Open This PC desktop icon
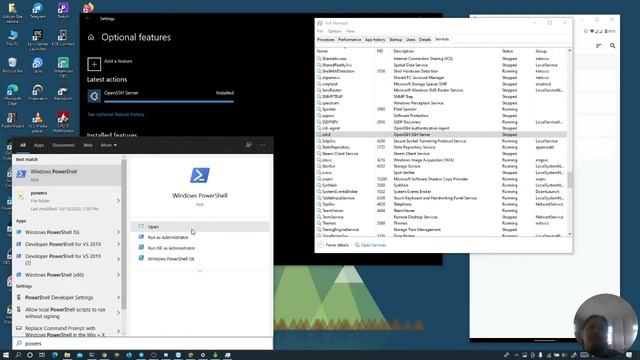Viewport: 640px width, 360px height. tap(12, 38)
